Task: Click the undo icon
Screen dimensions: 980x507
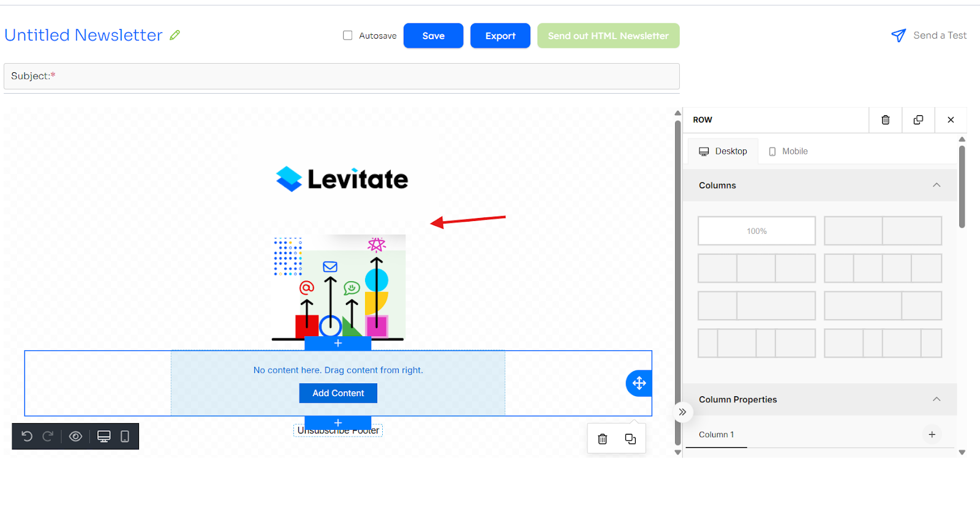Action: 27,436
